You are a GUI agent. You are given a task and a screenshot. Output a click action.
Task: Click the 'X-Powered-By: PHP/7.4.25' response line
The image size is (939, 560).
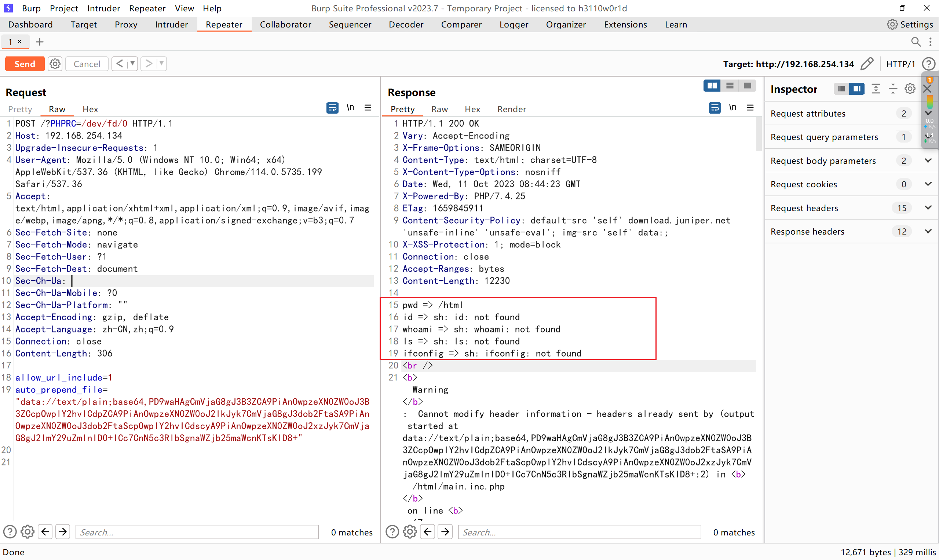click(x=464, y=196)
